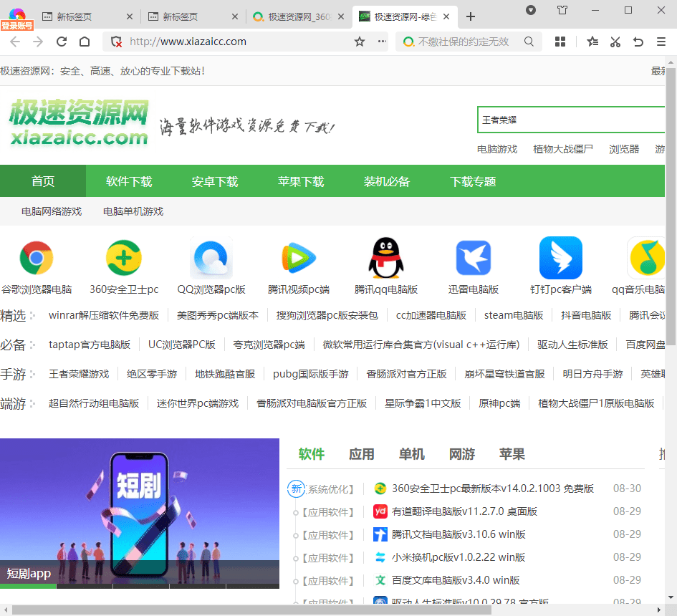Open the hamburger main menu
Viewport: 677px width, 616px height.
[x=661, y=42]
